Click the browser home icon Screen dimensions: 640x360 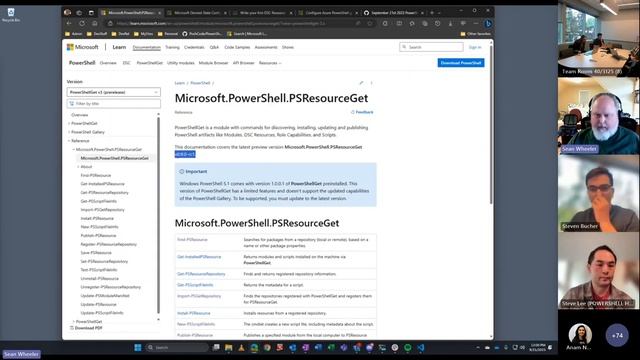[94, 23]
